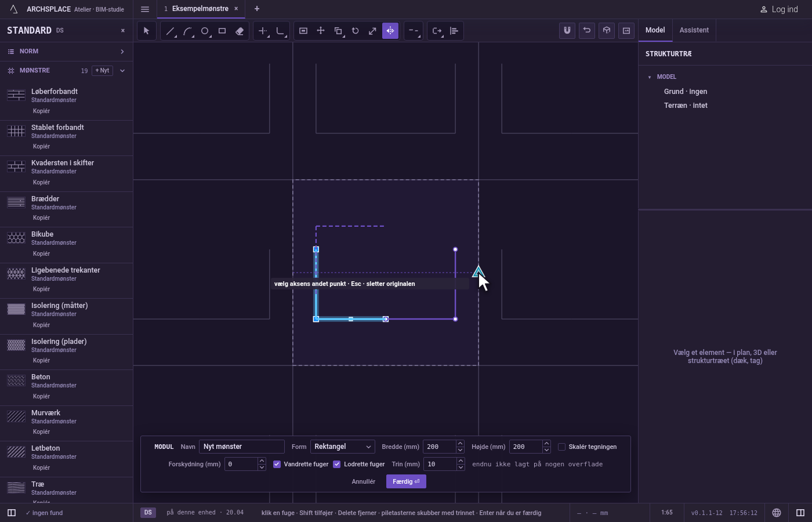Choose the line drawing tool
Viewport: 812px width, 522px height.
click(x=170, y=31)
